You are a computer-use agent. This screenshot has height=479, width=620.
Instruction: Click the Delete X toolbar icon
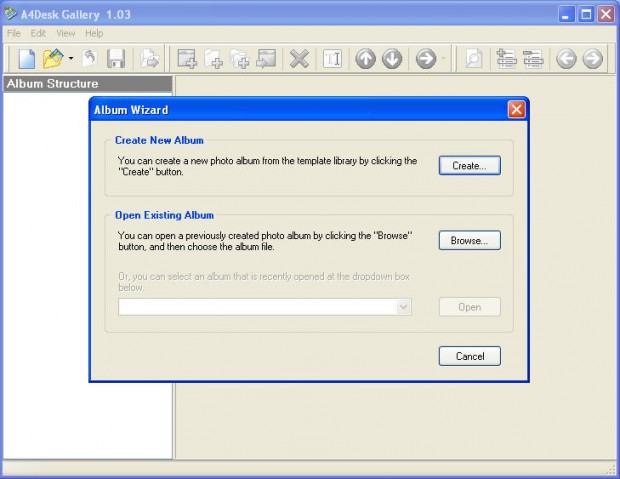coord(299,59)
